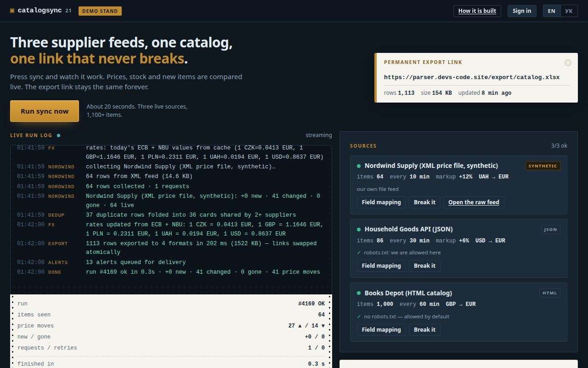Click the Sign in button
This screenshot has width=588, height=368.
[522, 11]
